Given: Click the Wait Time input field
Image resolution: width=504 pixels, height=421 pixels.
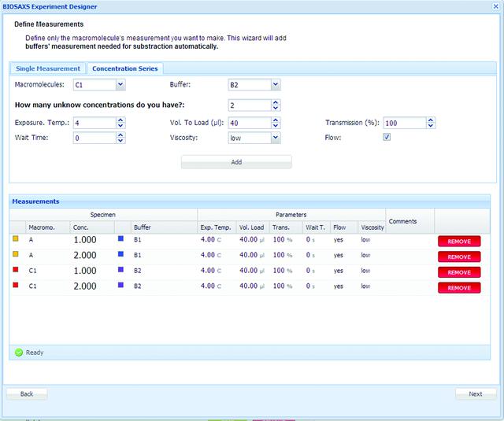Looking at the screenshot, I should 94,138.
